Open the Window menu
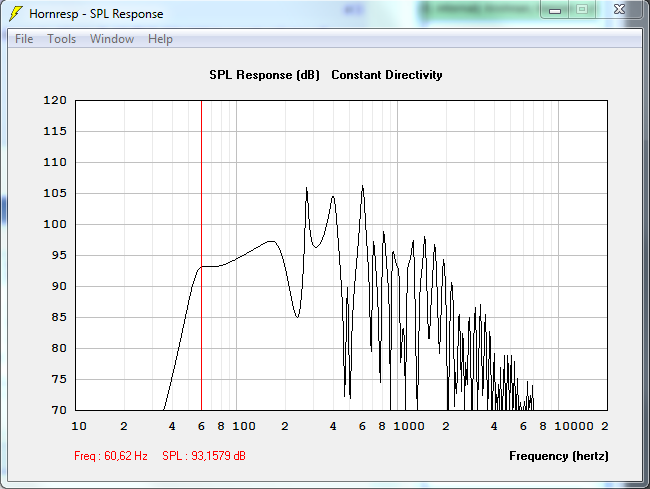Image resolution: width=650 pixels, height=489 pixels. click(112, 39)
